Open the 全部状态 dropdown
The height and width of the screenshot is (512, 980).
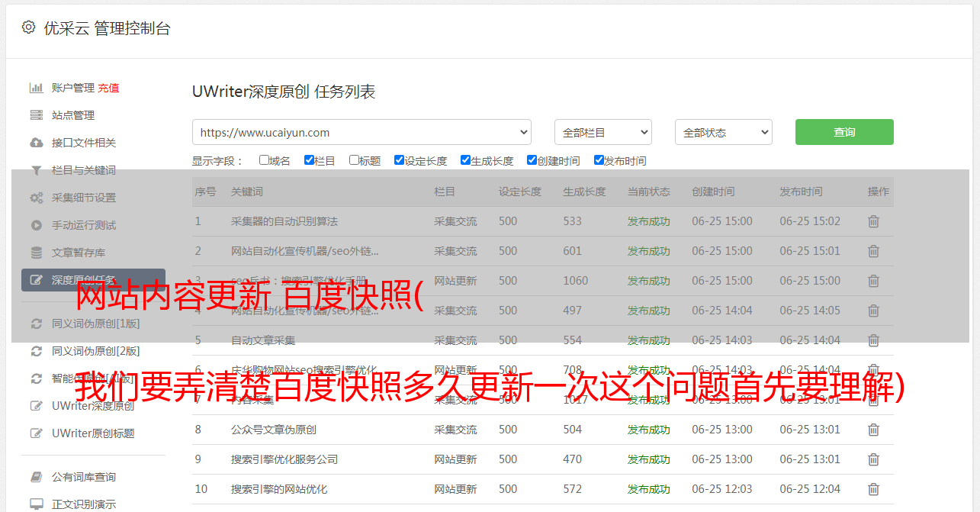coord(724,132)
